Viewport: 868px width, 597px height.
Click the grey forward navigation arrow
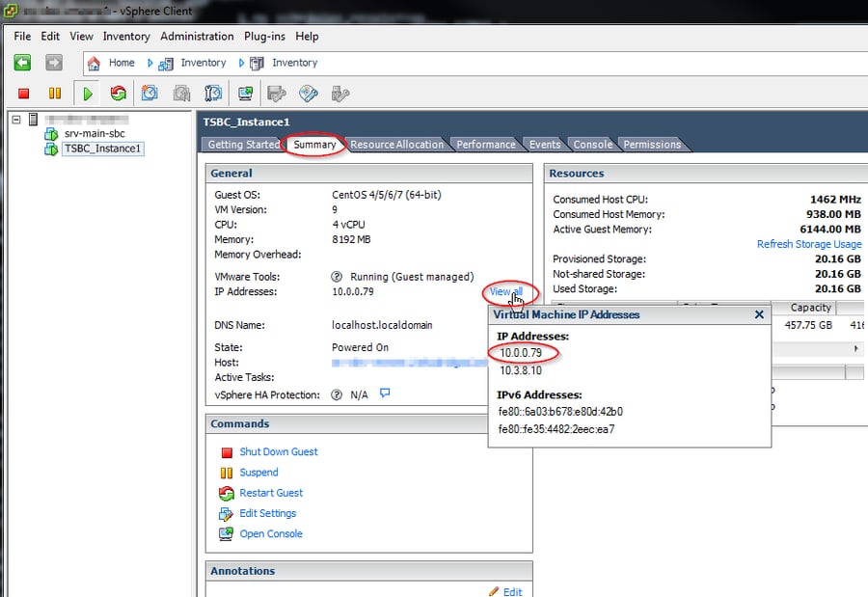coord(54,63)
